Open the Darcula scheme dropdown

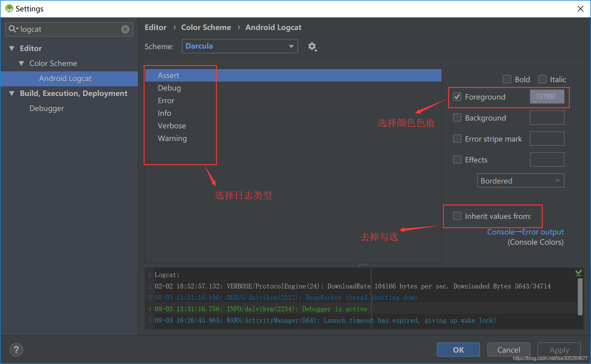240,46
